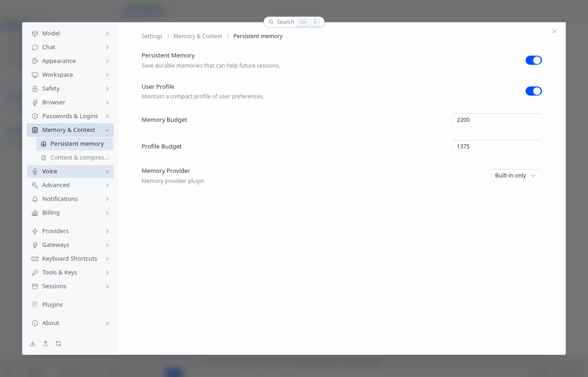The height and width of the screenshot is (377, 588).
Task: Expand the Voice section chevron
Action: point(107,171)
